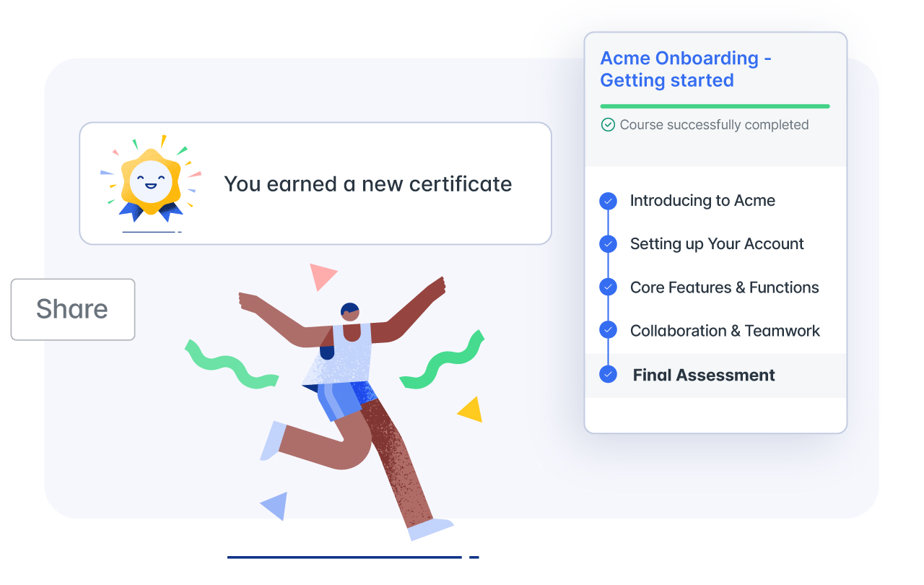The height and width of the screenshot is (585, 924).
Task: Click the pink triangle confetti piece
Action: click(323, 277)
